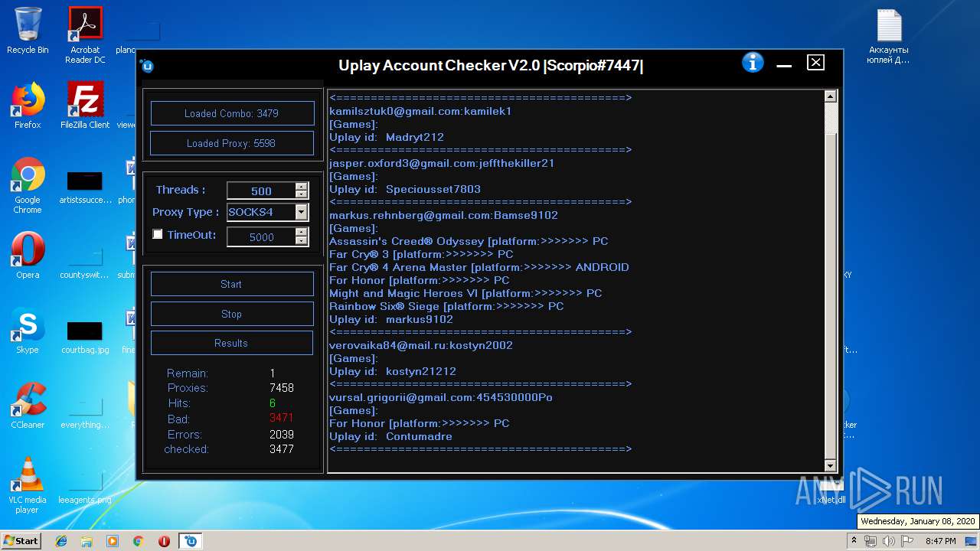Select the everything... desktop file
The width and height of the screenshot is (980, 551).
(85, 412)
